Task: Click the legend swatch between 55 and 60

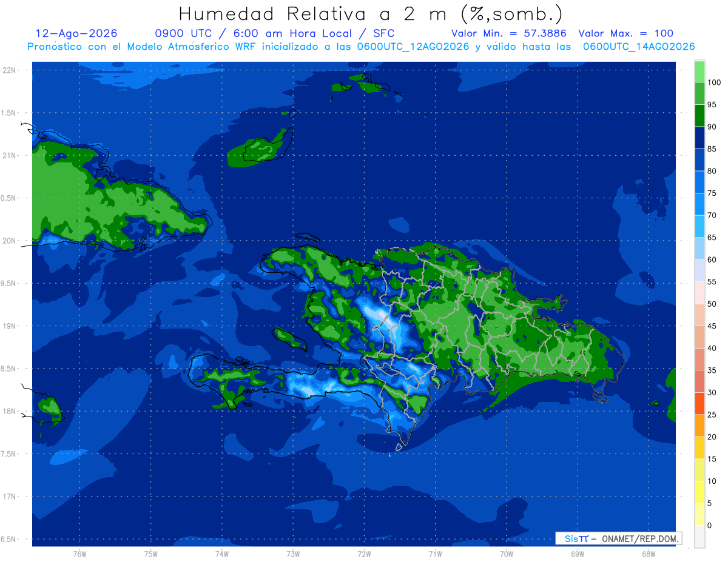Action: click(699, 270)
